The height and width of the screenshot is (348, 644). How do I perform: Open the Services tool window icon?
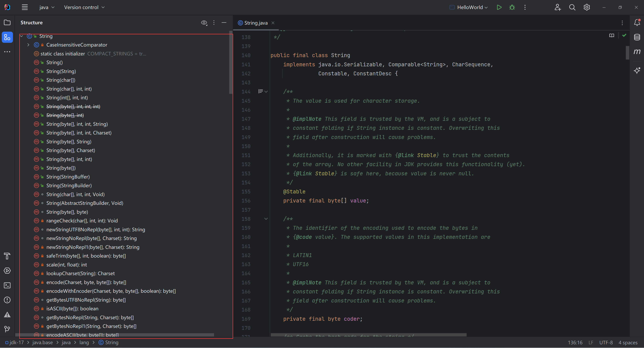pyautogui.click(x=7, y=271)
